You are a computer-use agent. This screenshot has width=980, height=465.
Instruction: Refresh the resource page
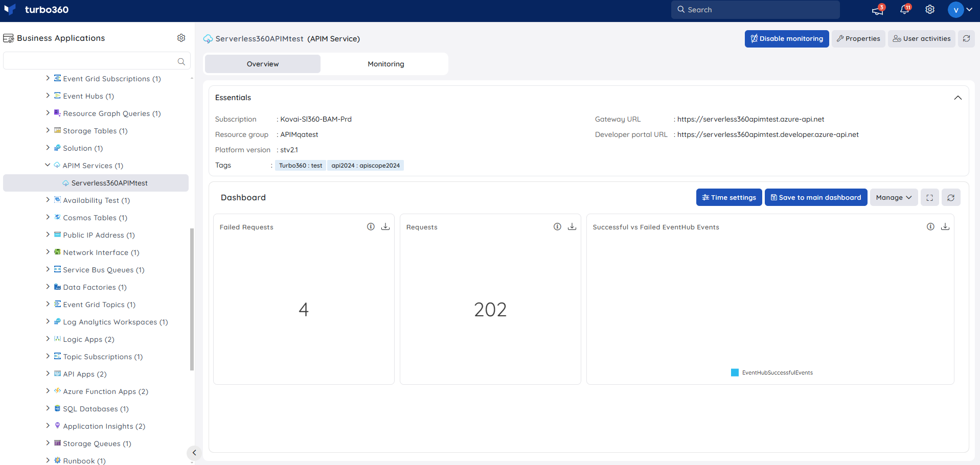click(x=966, y=39)
